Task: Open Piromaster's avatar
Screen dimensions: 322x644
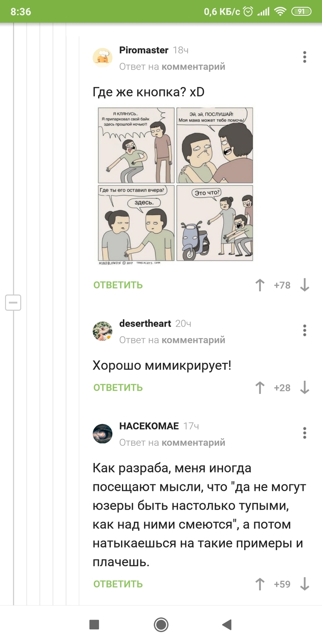Action: 103,57
